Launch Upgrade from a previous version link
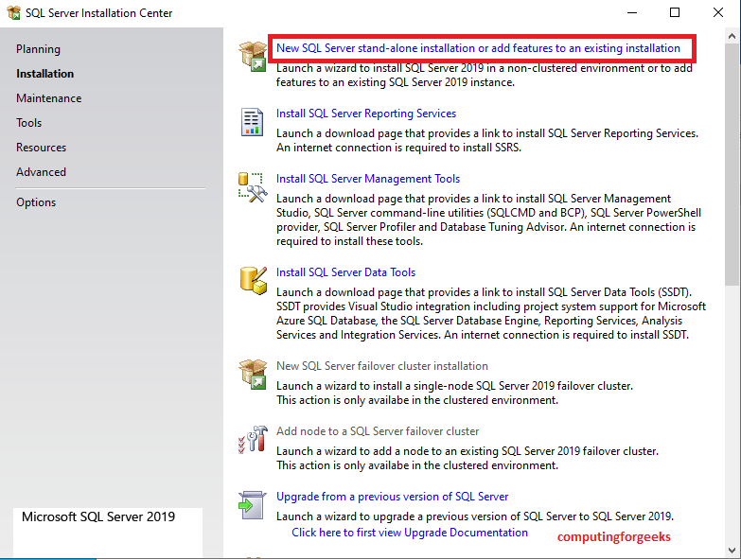Screen dimensions: 741x560 click(392, 497)
